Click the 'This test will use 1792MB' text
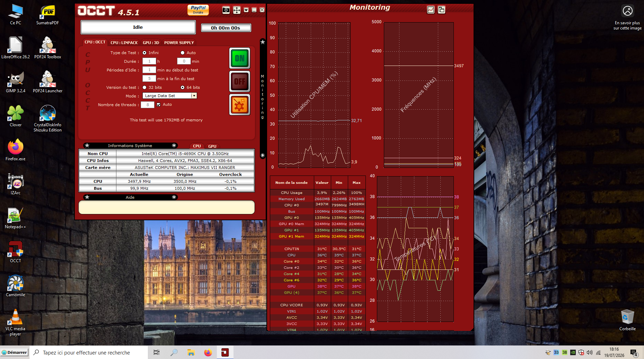 coord(166,120)
